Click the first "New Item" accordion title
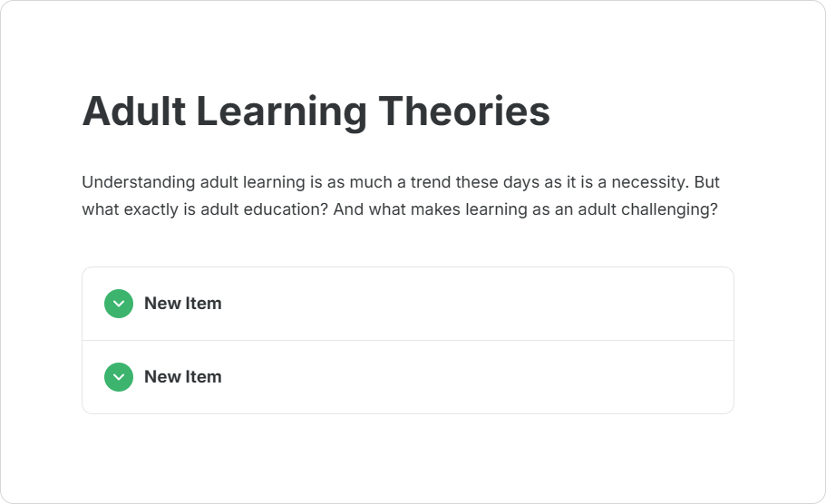The width and height of the screenshot is (826, 504). coord(183,304)
